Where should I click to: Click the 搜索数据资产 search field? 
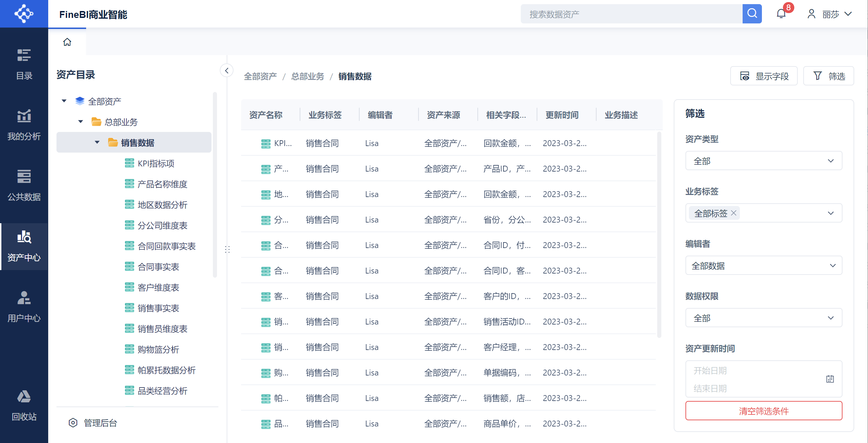pyautogui.click(x=631, y=14)
